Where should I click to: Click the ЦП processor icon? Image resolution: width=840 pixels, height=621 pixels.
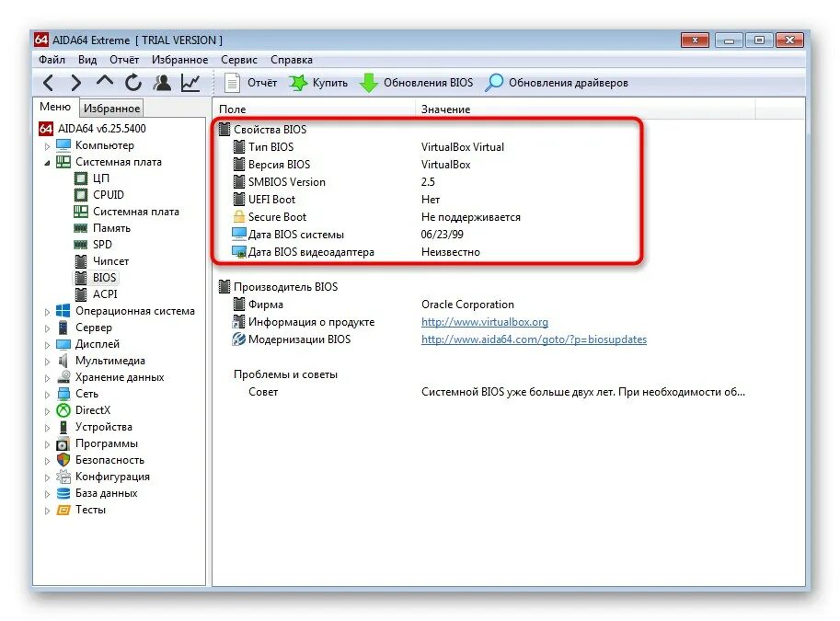(x=81, y=178)
